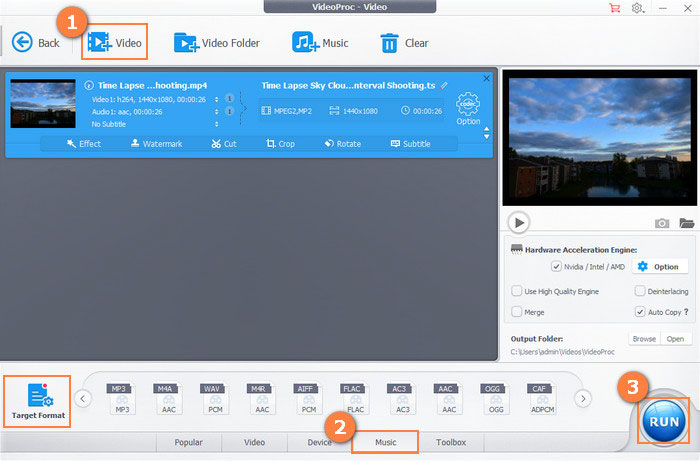Open settings gear in title bar
Image resolution: width=700 pixels, height=461 pixels.
tap(638, 8)
